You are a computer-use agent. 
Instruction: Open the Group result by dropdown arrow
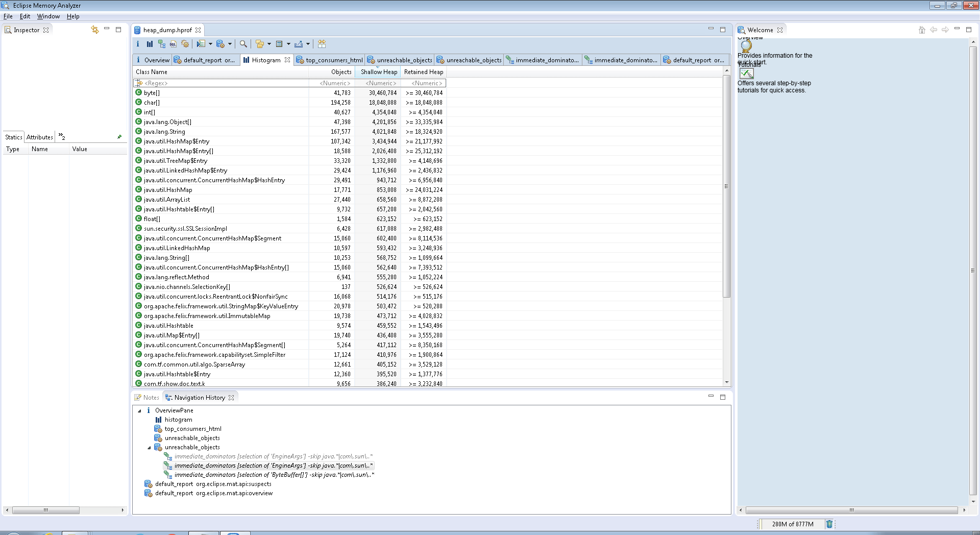(269, 44)
